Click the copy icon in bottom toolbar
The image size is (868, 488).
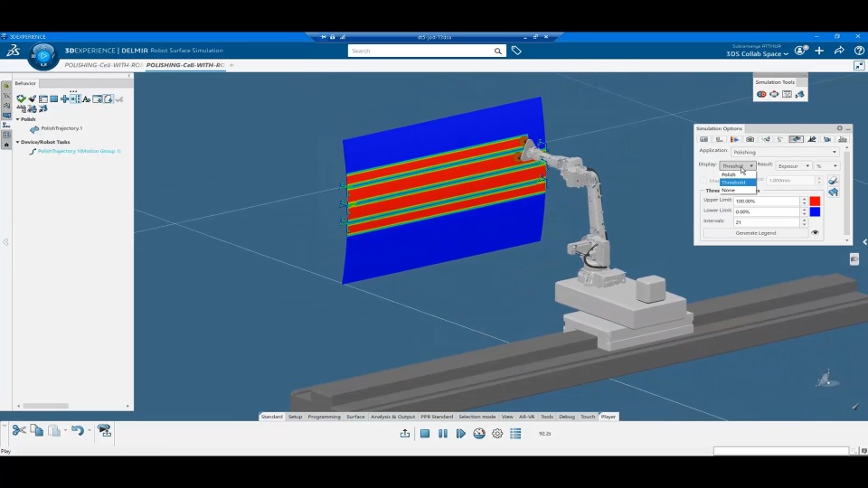click(36, 430)
